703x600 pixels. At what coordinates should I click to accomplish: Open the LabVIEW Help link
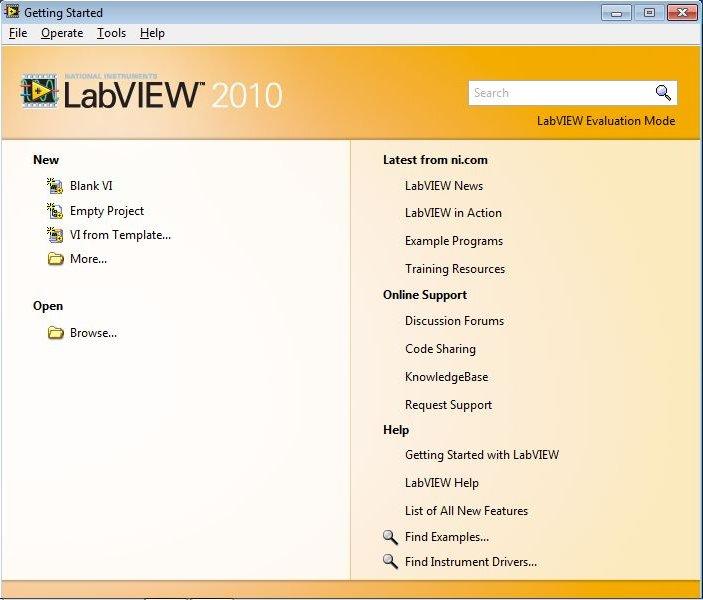pos(442,483)
